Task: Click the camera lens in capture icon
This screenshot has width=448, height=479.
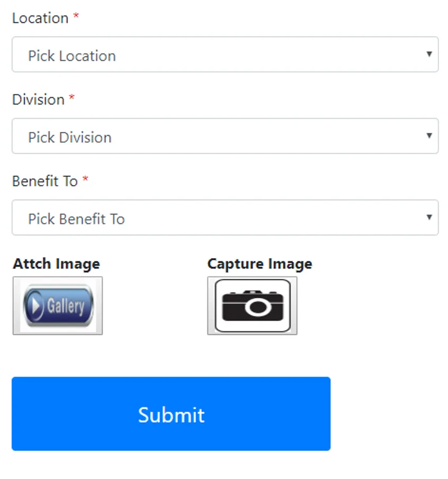Action: click(257, 307)
